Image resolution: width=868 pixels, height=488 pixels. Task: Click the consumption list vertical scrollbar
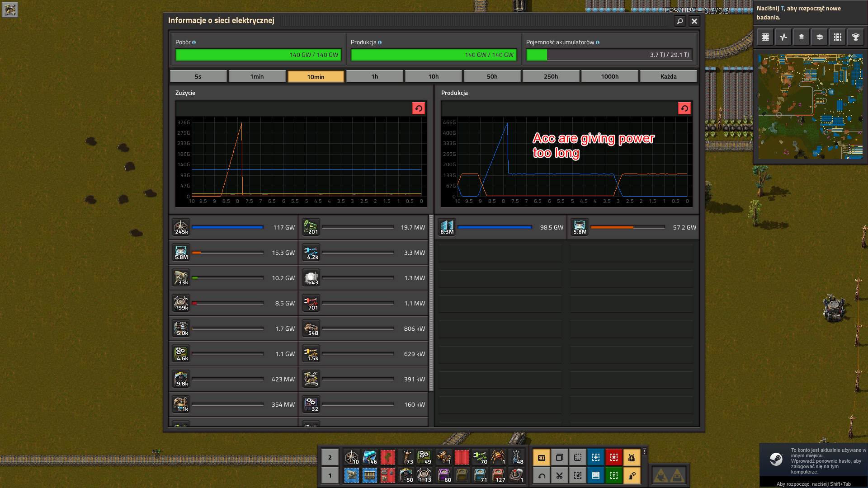coord(431,303)
